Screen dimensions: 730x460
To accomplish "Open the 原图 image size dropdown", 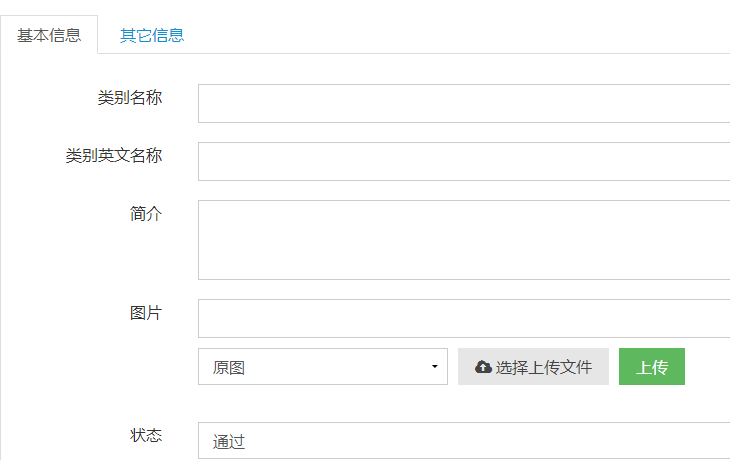I will 323,366.
